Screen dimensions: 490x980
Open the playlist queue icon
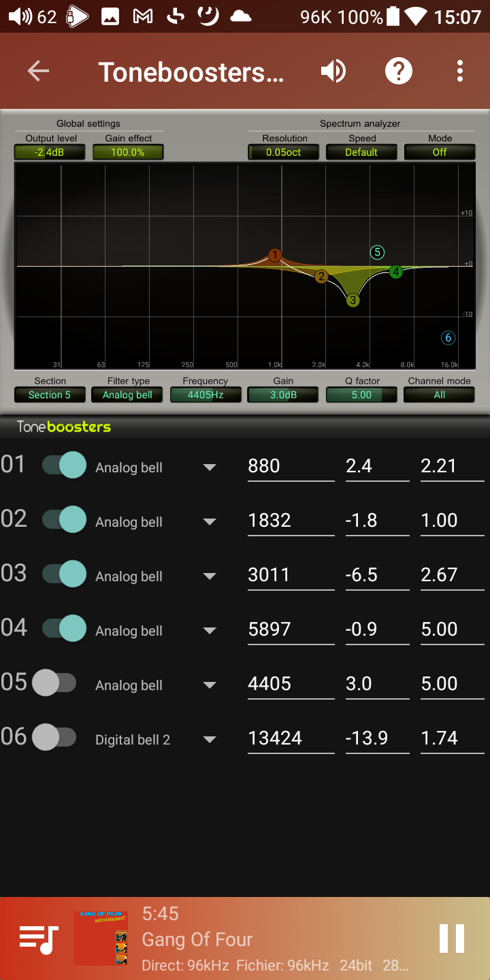[x=39, y=939]
